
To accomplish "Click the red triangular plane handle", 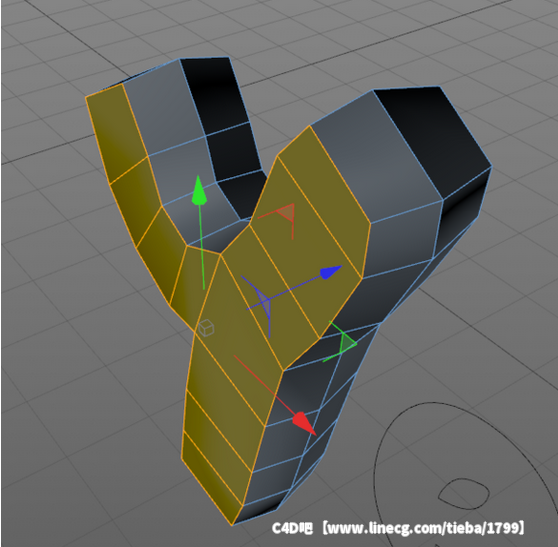I will click(287, 213).
